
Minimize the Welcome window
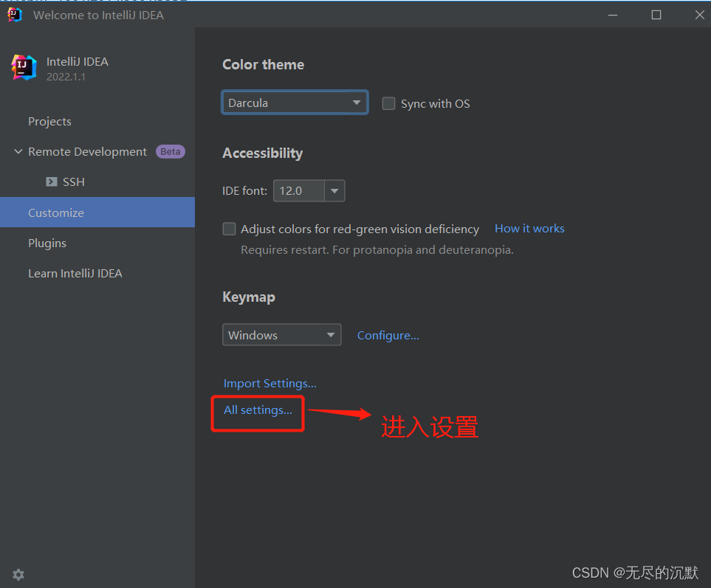613,15
